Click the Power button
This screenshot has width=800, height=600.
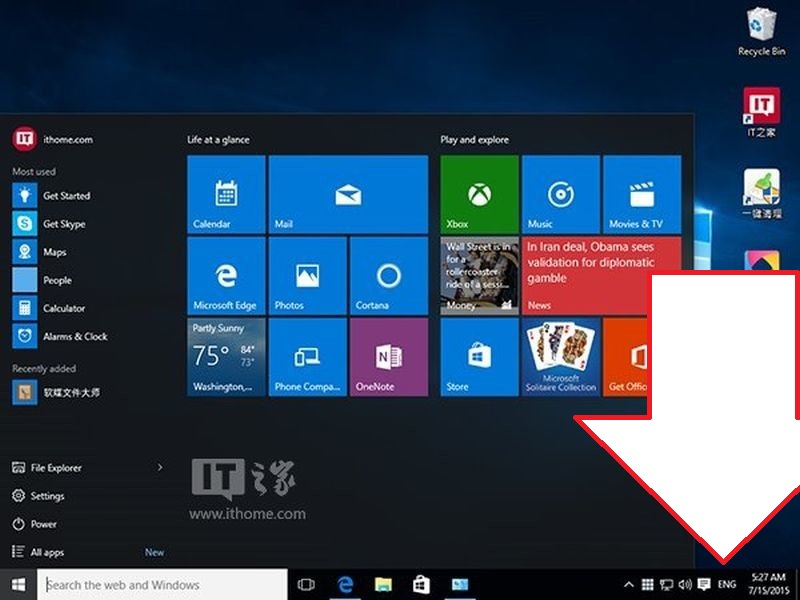(34, 524)
